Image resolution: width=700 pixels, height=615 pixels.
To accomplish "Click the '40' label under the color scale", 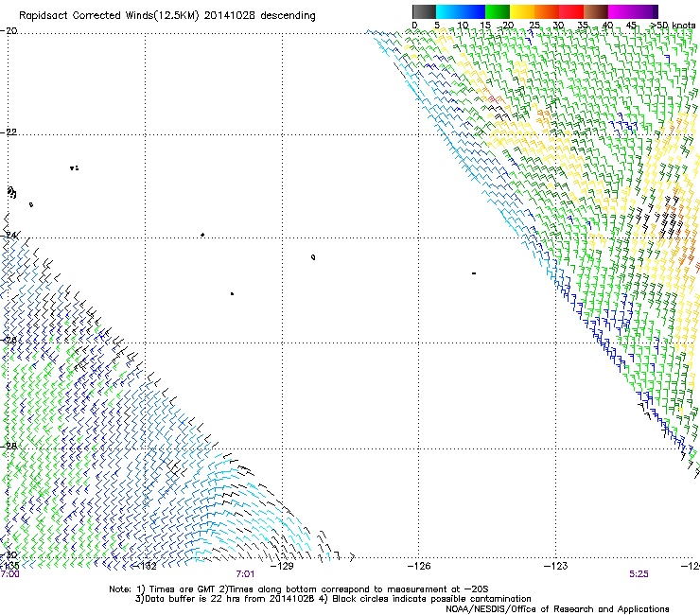I will [x=607, y=26].
